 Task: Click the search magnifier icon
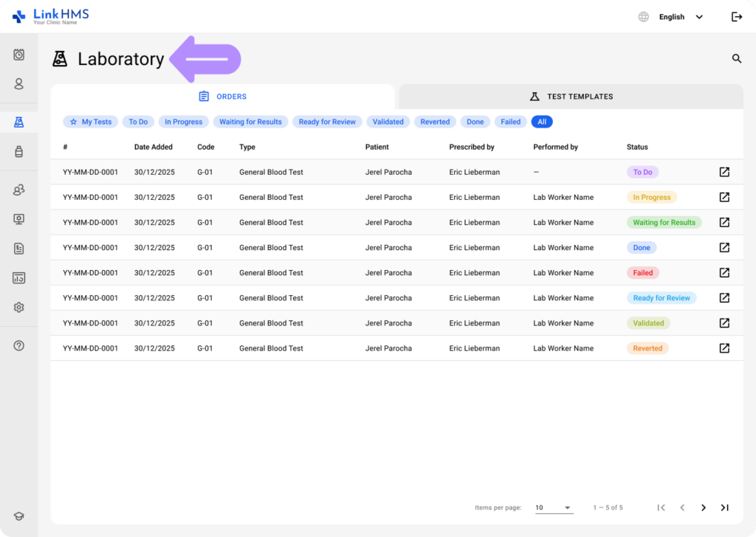pyautogui.click(x=736, y=58)
